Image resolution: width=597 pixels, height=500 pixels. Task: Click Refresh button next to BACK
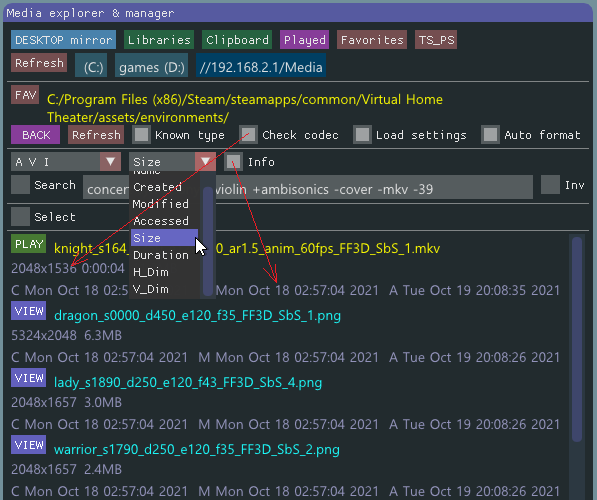(96, 135)
